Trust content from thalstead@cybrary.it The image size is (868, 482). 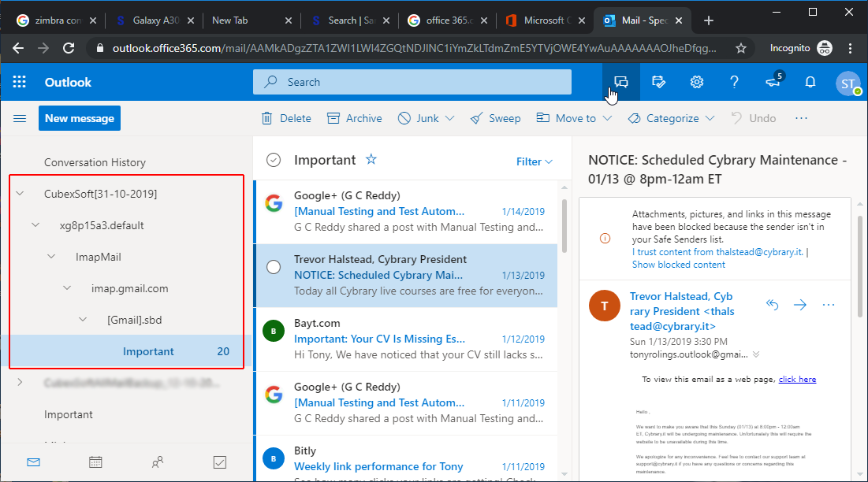click(x=717, y=252)
